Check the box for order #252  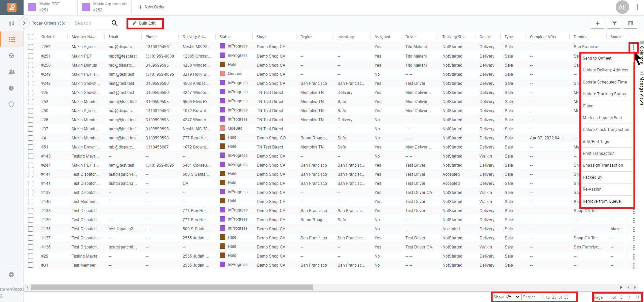click(31, 47)
